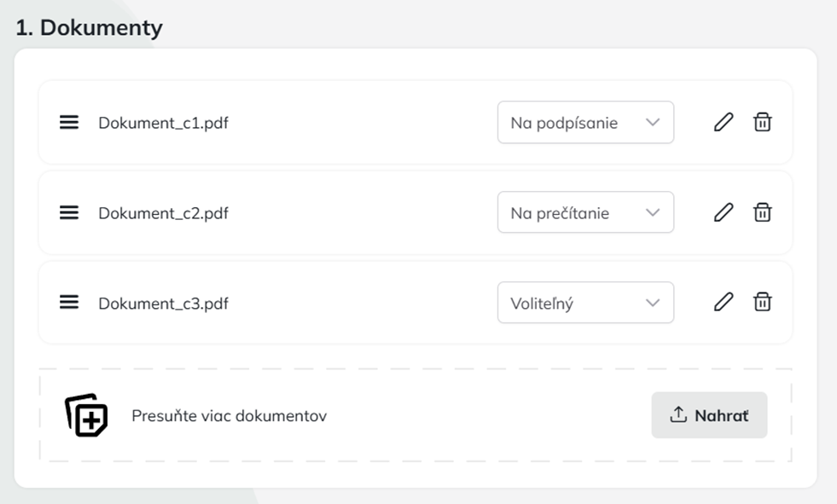Click the add multiple documents icon

tap(86, 415)
